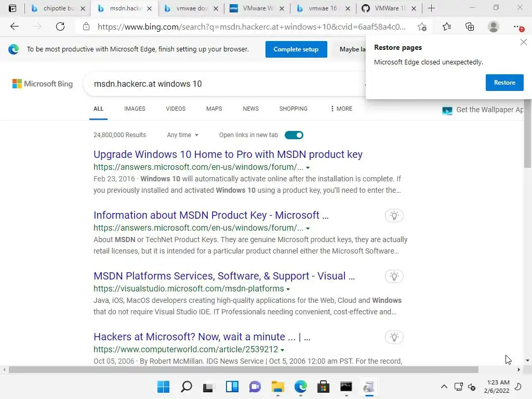The height and width of the screenshot is (399, 532).
Task: Click Get the Wallpaper App link
Action: point(483,110)
